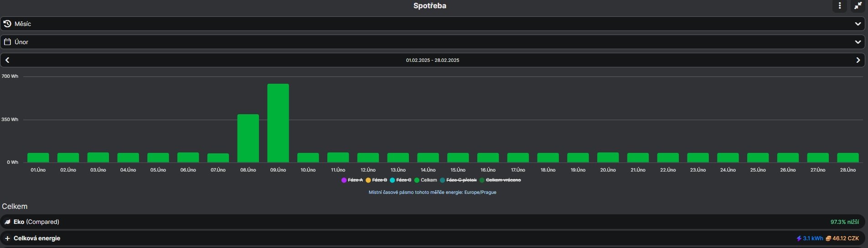Open the Měsíc period dropdown
Image resolution: width=868 pixels, height=248 pixels.
coord(433,24)
